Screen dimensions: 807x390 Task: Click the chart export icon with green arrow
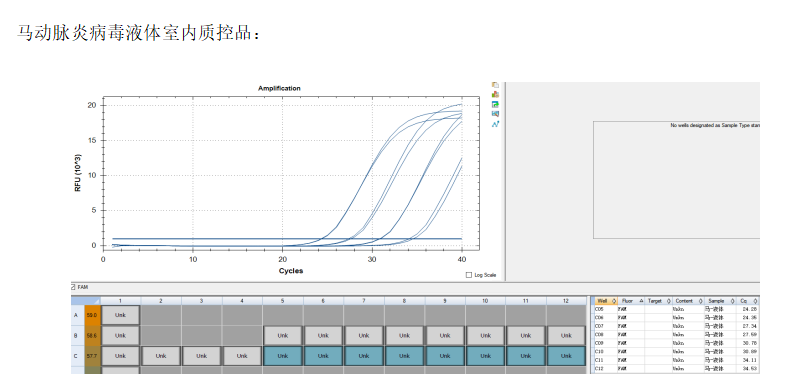coord(495,104)
